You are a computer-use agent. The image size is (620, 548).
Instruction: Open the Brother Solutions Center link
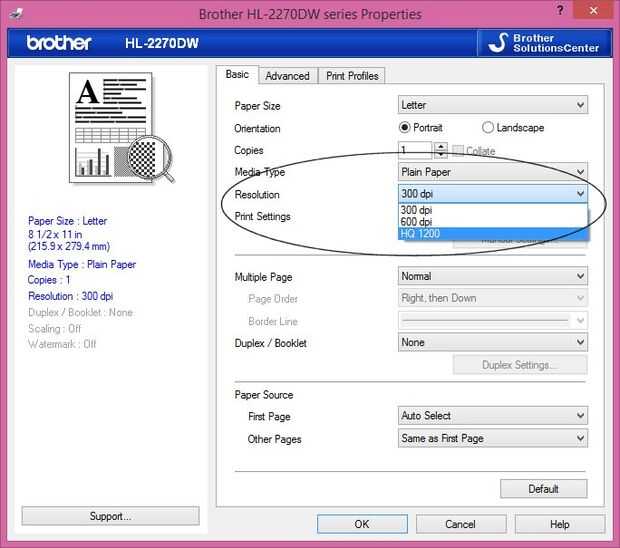point(544,43)
